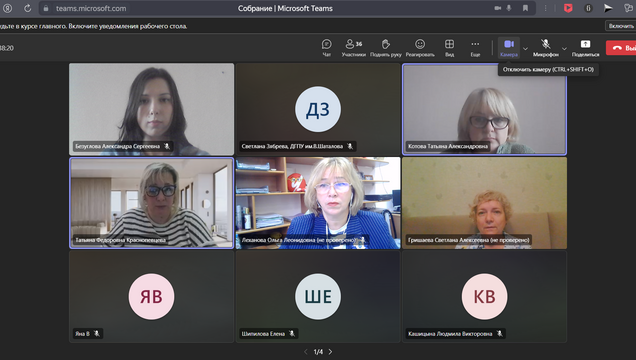
Task: Leave the meeting with red button
Action: 621,48
